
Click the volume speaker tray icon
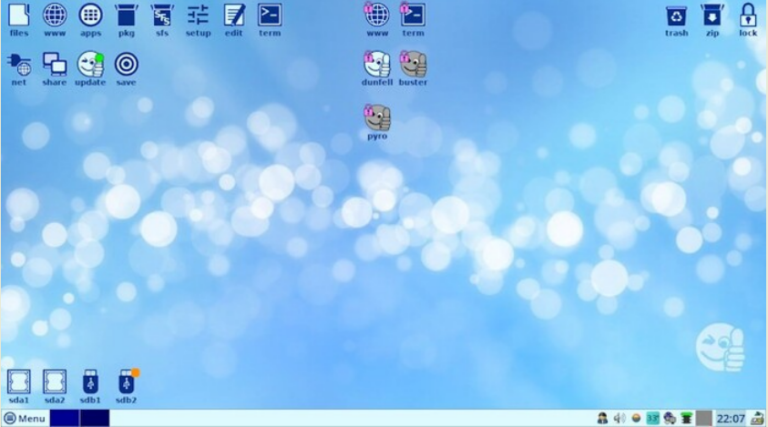coord(619,418)
